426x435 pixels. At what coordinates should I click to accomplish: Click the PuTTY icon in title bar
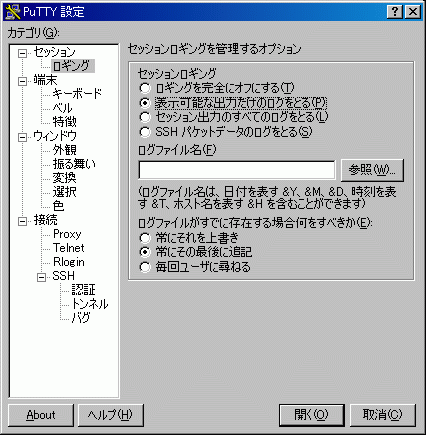pyautogui.click(x=13, y=12)
